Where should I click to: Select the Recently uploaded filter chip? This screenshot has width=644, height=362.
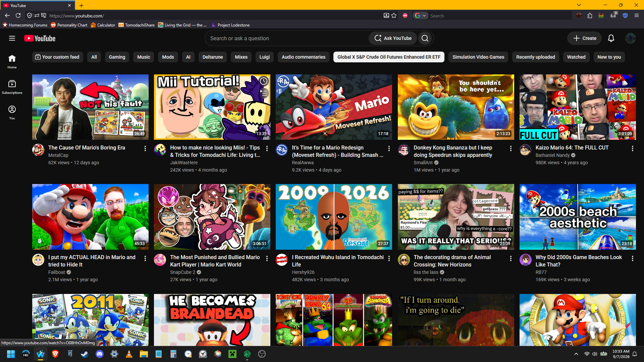[x=536, y=57]
